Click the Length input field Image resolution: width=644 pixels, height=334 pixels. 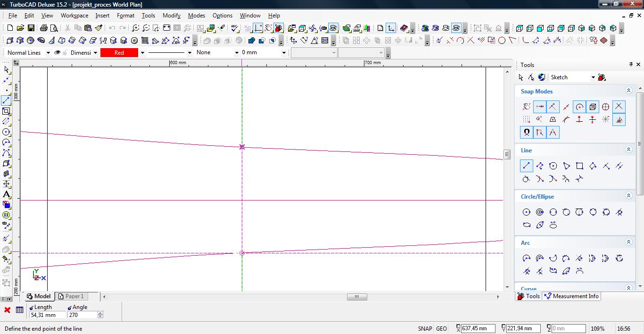(x=47, y=315)
